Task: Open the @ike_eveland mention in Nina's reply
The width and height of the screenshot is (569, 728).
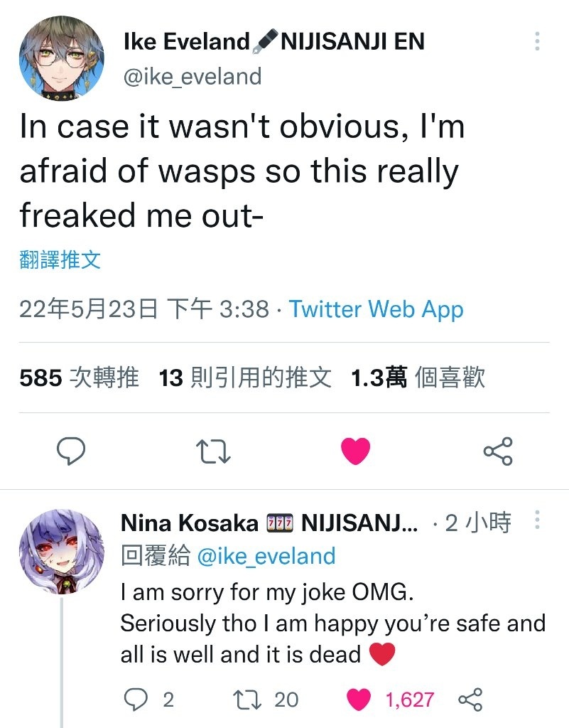Action: 266,556
